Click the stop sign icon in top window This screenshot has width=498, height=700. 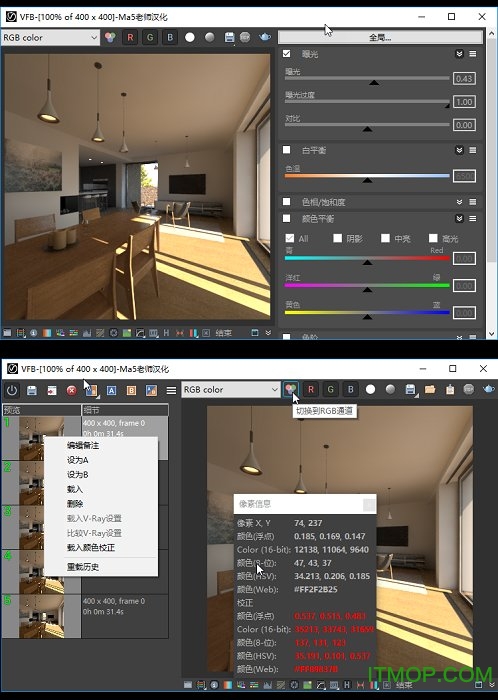coord(245,38)
